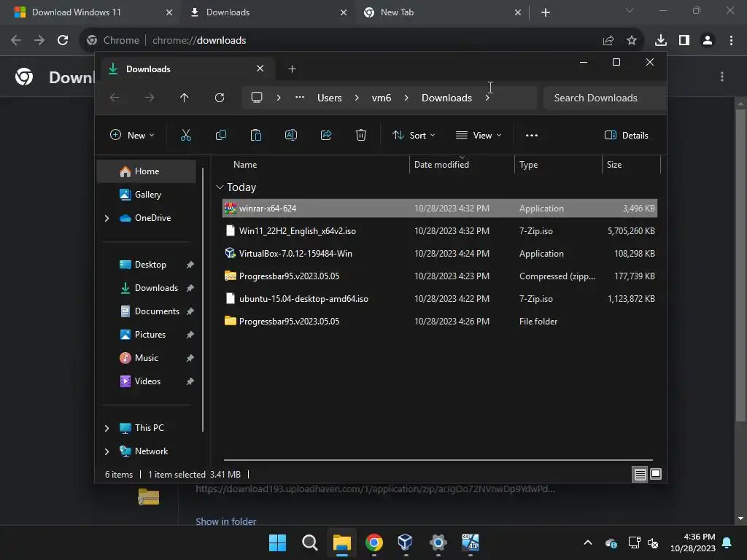Click the Copy icon in Explorer toolbar
This screenshot has height=560, width=747.
pyautogui.click(x=220, y=135)
